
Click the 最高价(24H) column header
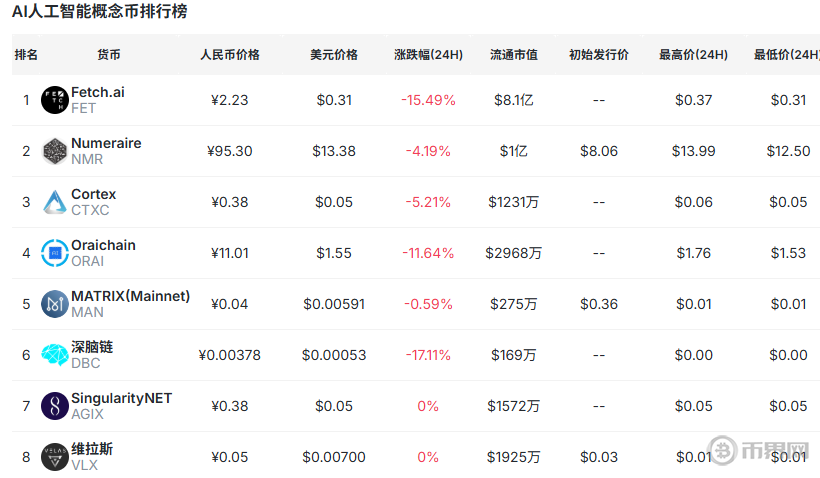[693, 55]
